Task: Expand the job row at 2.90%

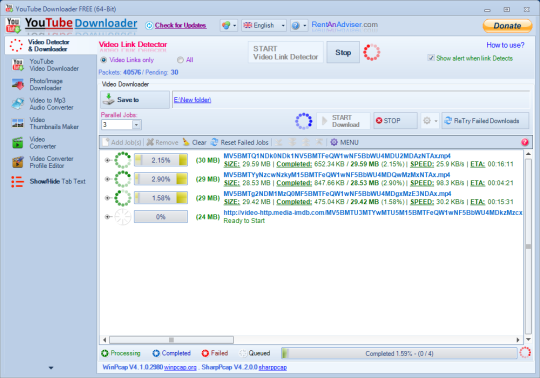Action: click(x=107, y=179)
